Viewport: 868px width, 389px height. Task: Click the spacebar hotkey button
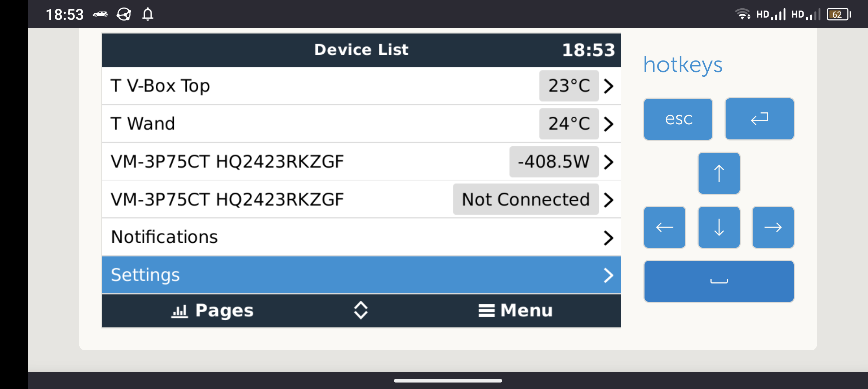pyautogui.click(x=719, y=281)
